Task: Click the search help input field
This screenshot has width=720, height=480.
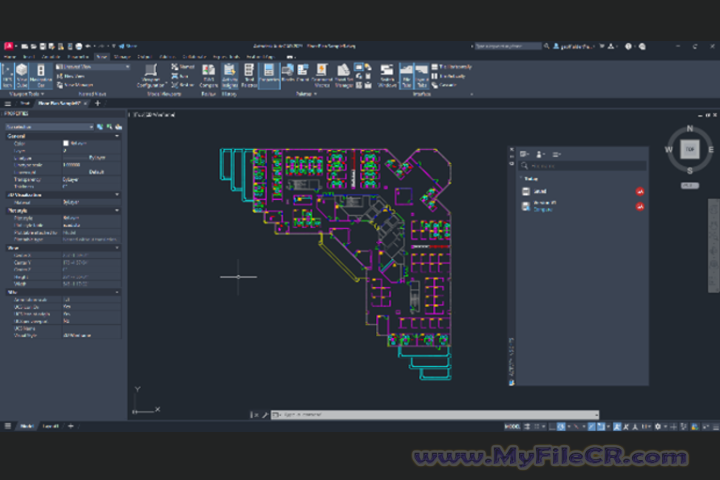Action: tap(507, 46)
